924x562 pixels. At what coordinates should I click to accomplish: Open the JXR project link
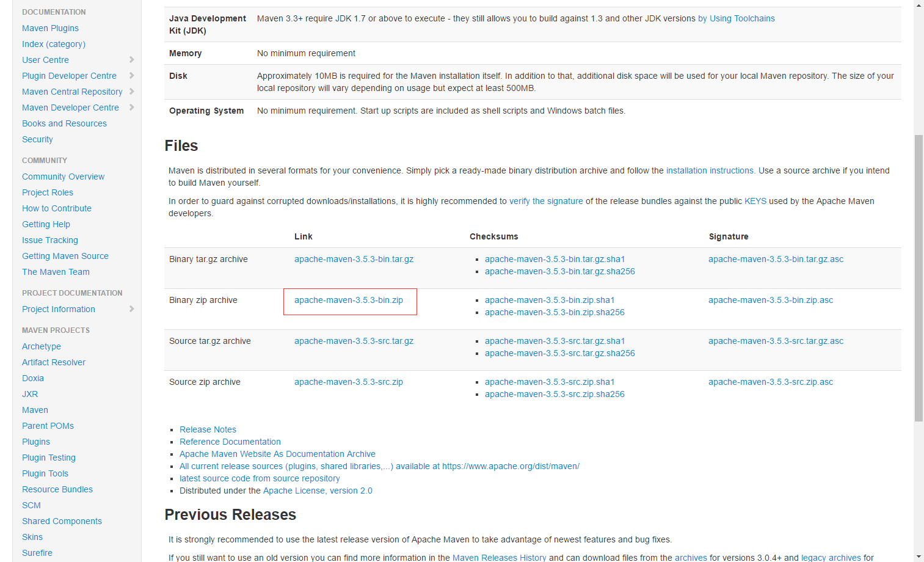tap(30, 394)
